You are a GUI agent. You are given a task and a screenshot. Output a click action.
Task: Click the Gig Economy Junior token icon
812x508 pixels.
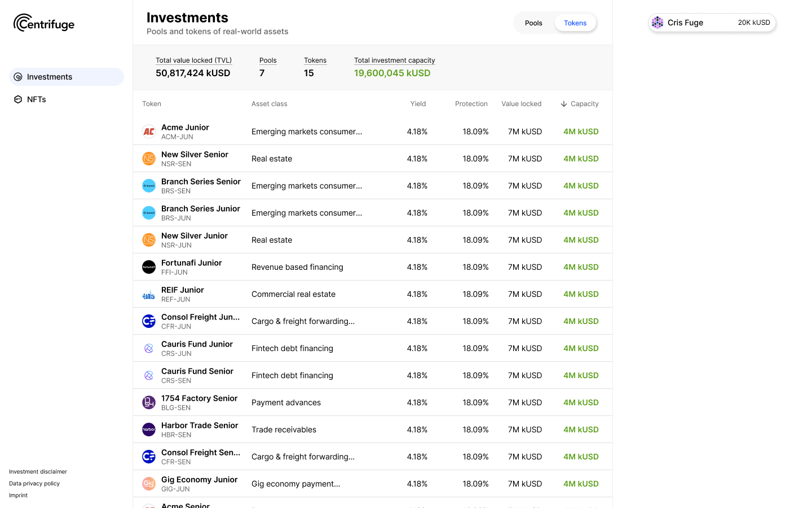[x=149, y=484]
